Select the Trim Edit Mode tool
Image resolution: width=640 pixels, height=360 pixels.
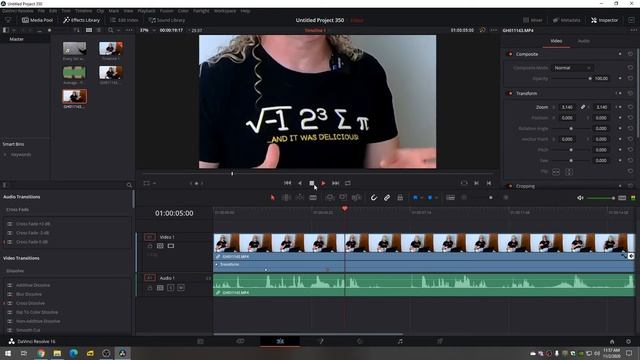tap(286, 198)
